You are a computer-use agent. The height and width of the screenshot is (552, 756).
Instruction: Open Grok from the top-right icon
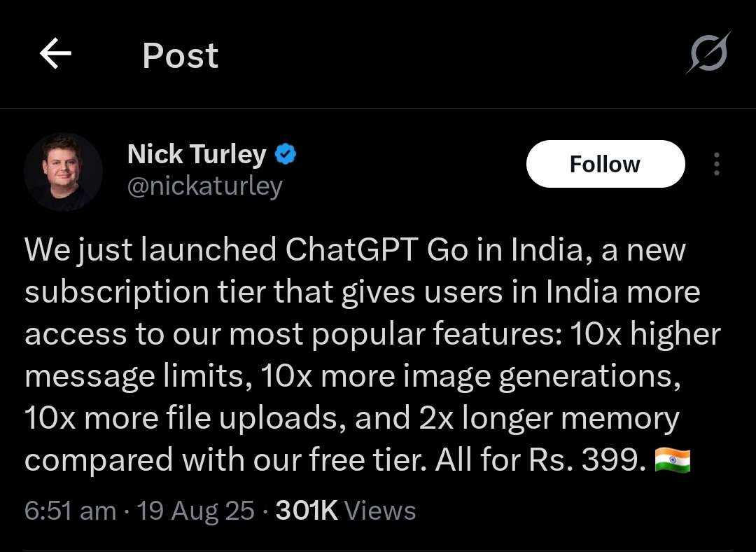pos(708,53)
